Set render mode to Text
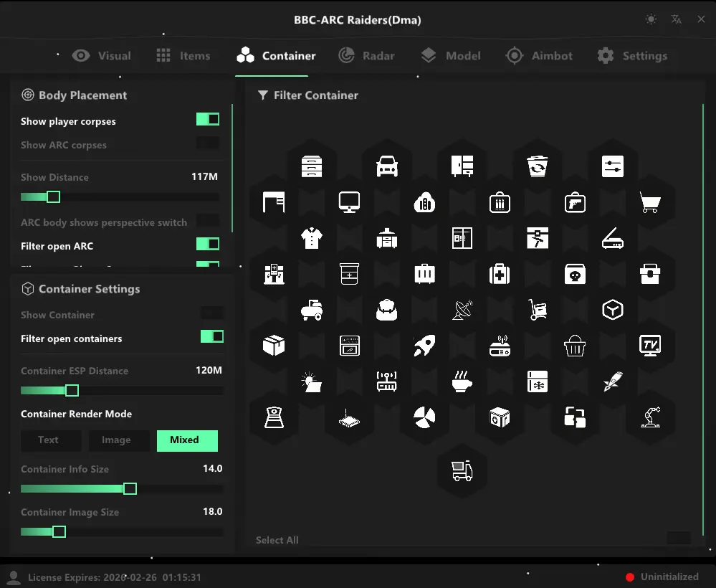The width and height of the screenshot is (716, 588). [49, 440]
